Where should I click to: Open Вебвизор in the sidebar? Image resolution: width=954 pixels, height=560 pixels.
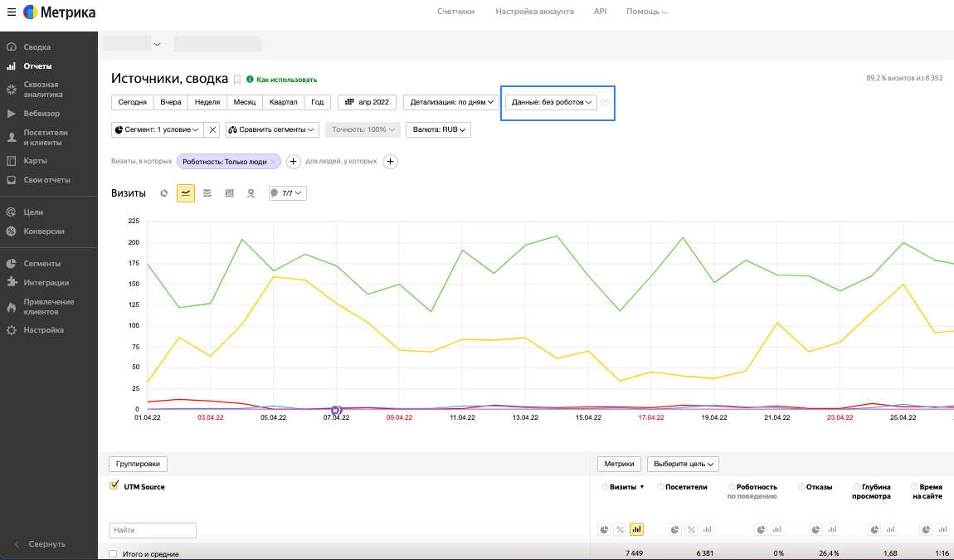coord(41,114)
